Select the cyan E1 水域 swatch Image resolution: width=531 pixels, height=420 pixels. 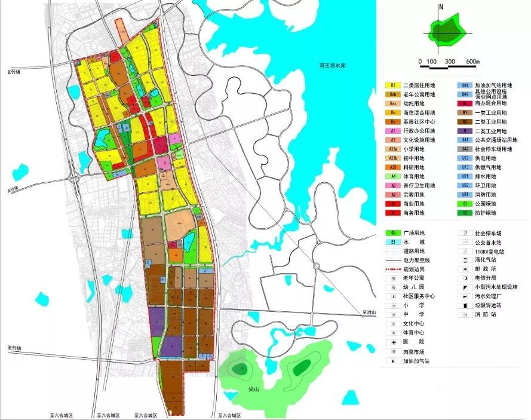click(394, 242)
